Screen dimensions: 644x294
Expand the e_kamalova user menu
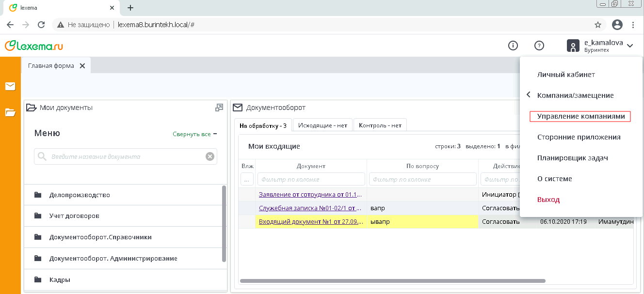(629, 46)
